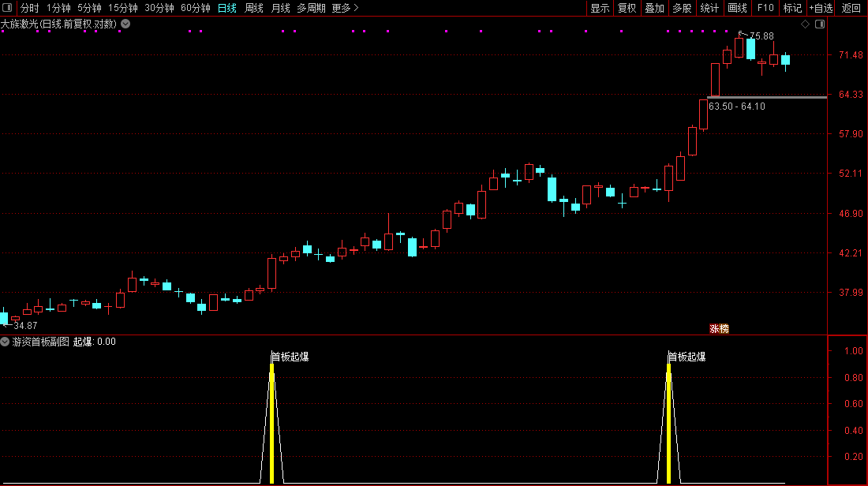Click the 57.90 price axis label
868x486 pixels.
851,134
